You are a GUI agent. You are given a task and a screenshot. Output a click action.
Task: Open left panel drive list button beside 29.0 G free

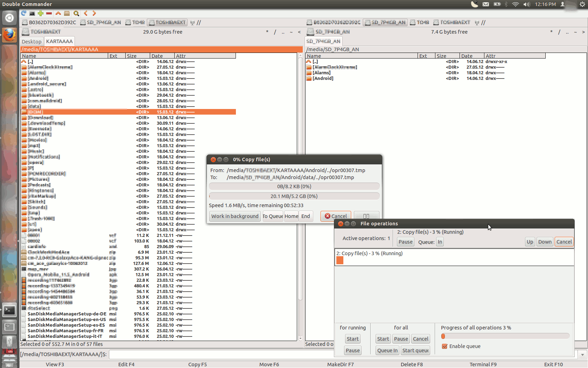pos(41,32)
